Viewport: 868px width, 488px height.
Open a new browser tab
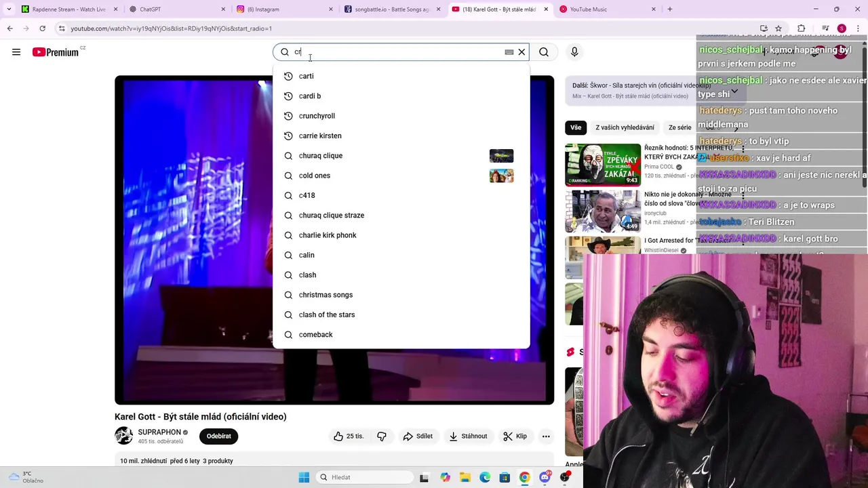tap(670, 9)
